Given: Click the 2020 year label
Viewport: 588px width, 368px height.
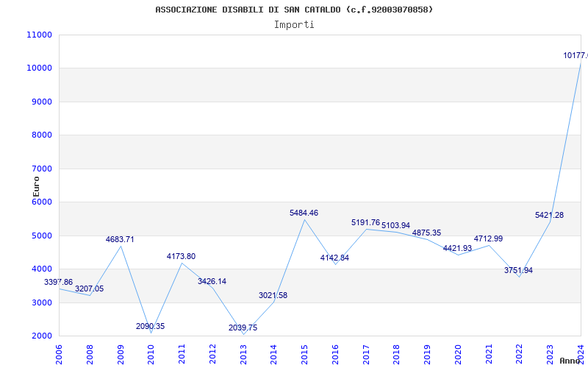Looking at the screenshot, I should (458, 355).
